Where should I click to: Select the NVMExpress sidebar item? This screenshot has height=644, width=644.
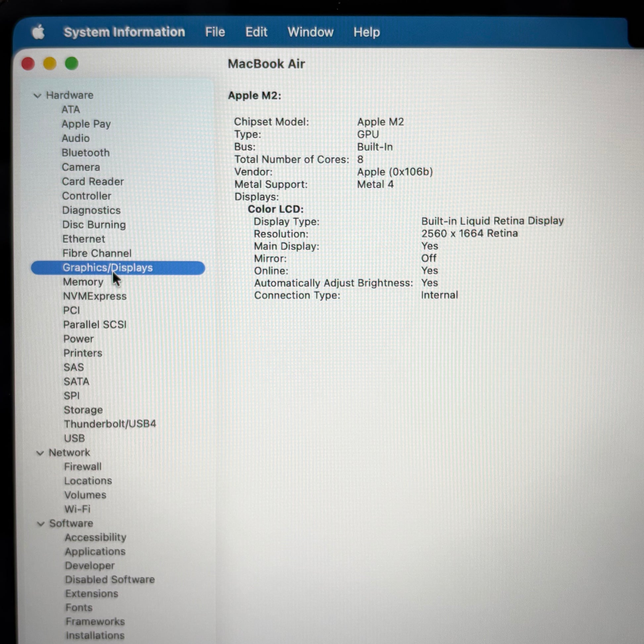pos(95,296)
